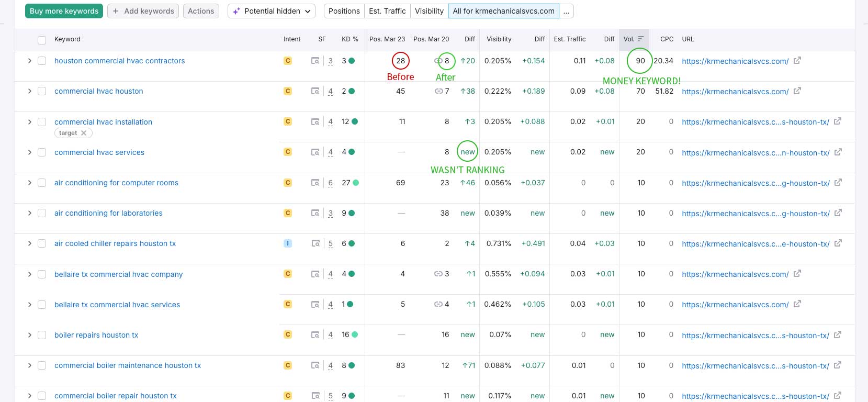Screen dimensions: 868x402
Task: Sort by the KD % column header
Action: tap(350, 39)
